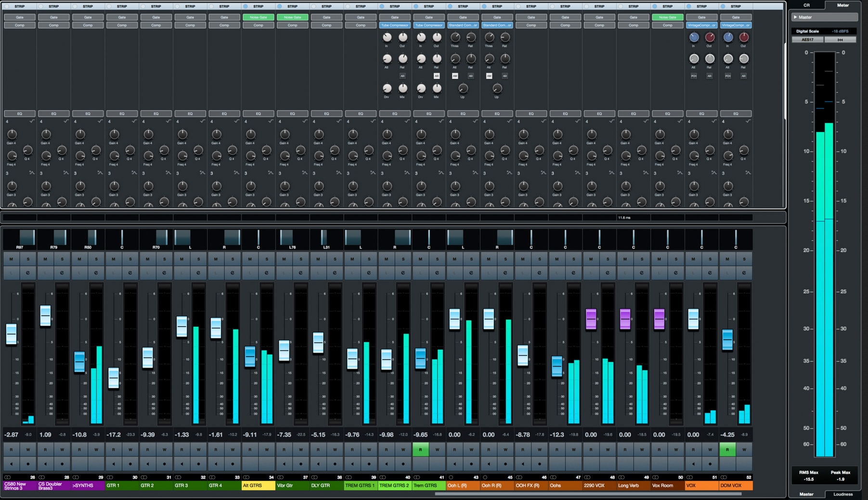
Task: Open the AES17 meter standard selector
Action: [807, 39]
